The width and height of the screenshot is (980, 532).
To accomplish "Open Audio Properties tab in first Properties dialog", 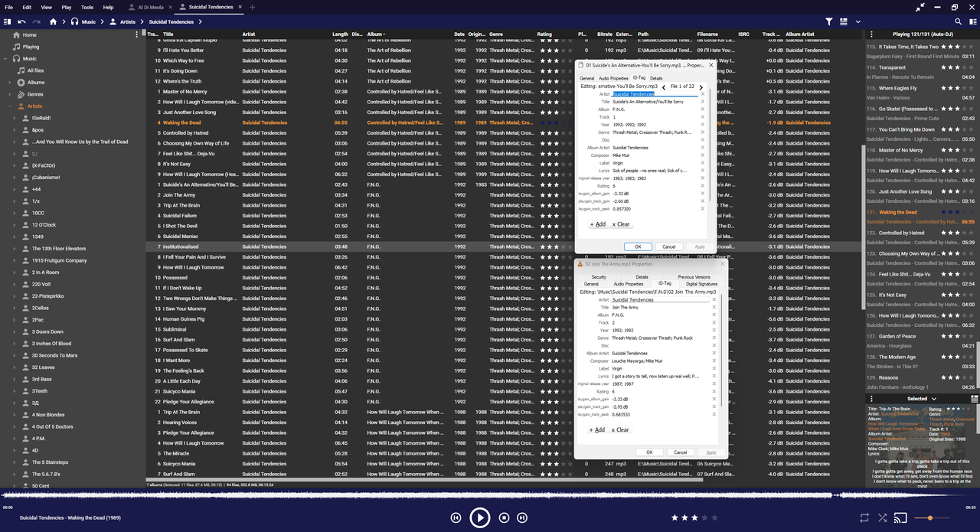I will 613,78.
